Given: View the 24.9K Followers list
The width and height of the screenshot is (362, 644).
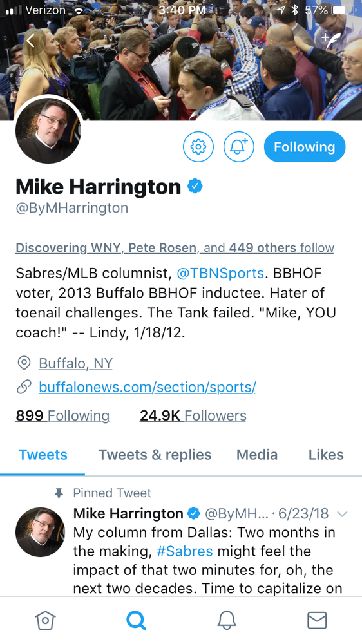Looking at the screenshot, I should (x=193, y=415).
